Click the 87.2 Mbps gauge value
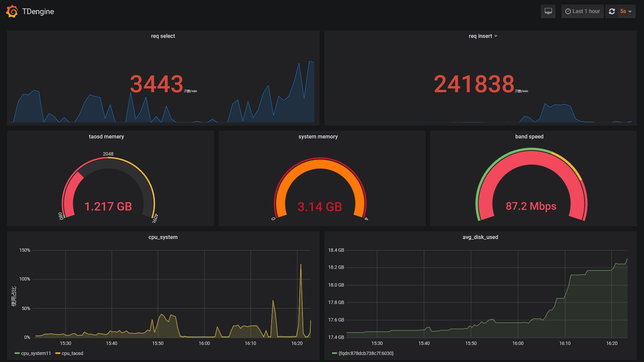This screenshot has width=644, height=362. [531, 206]
